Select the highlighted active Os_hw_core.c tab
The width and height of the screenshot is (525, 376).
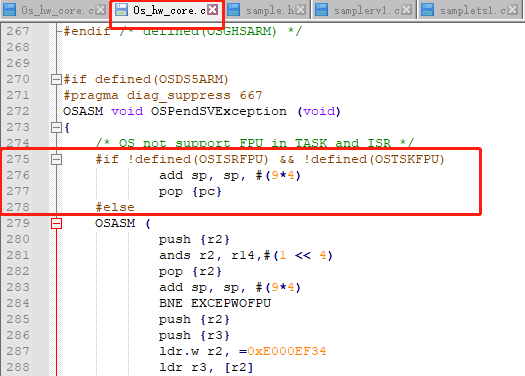pos(166,10)
